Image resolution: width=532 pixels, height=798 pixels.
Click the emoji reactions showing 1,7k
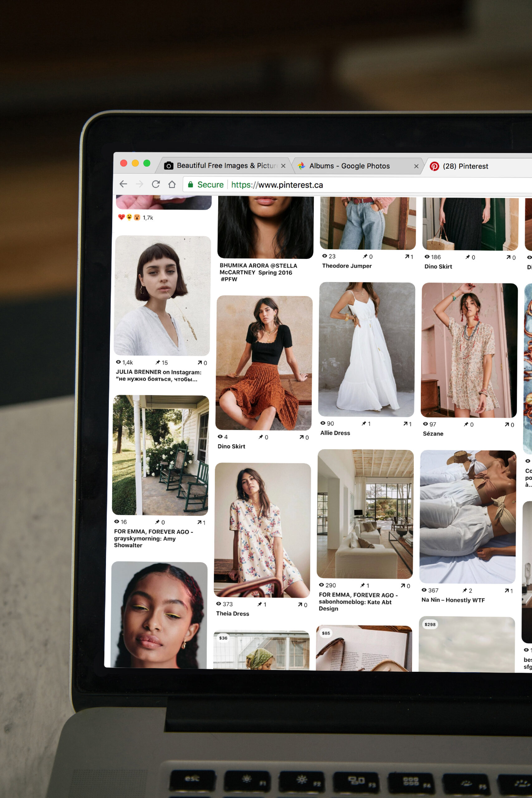coord(129,217)
